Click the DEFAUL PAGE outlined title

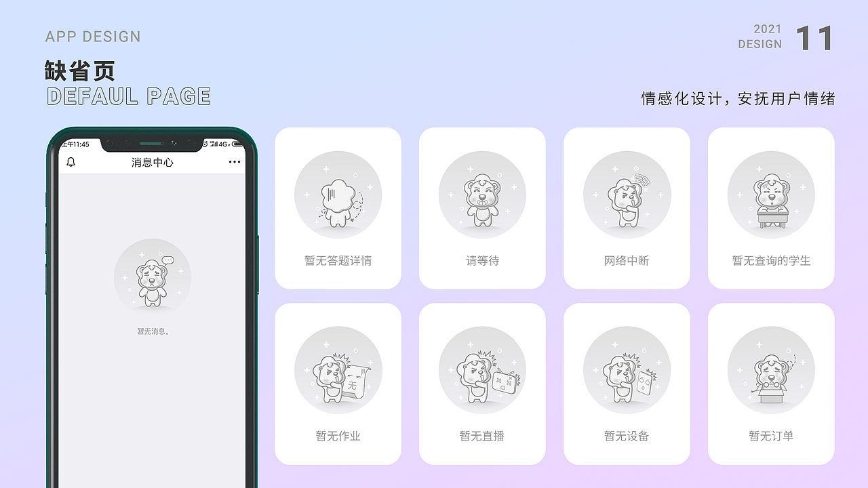coord(129,96)
